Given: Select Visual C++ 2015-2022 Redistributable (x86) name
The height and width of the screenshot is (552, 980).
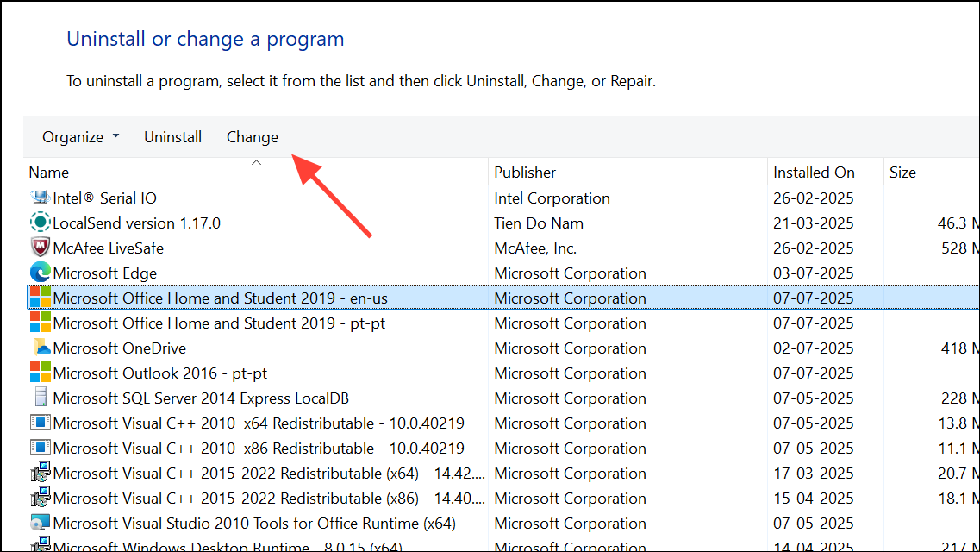Looking at the screenshot, I should pyautogui.click(x=269, y=499).
